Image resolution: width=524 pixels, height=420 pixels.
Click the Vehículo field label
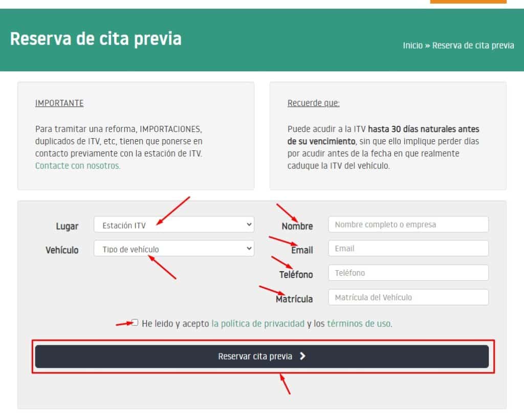click(62, 250)
